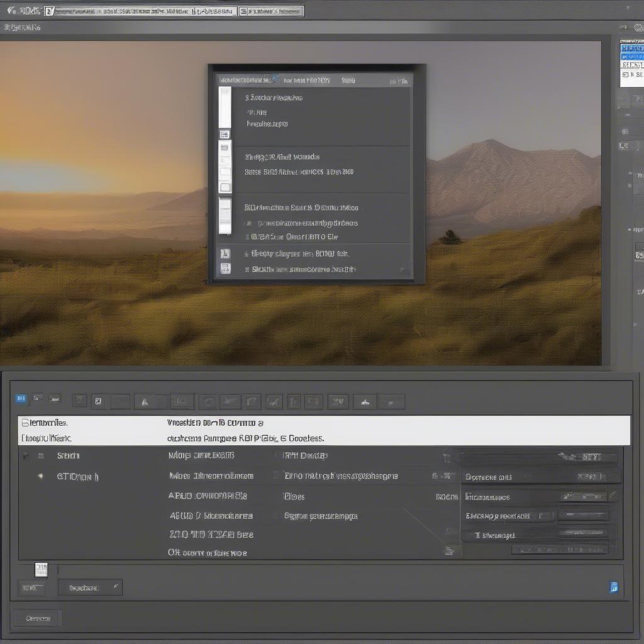644x644 pixels.
Task: Click the white calculator-like icon above bottom-left buttons
Action: pyautogui.click(x=41, y=569)
